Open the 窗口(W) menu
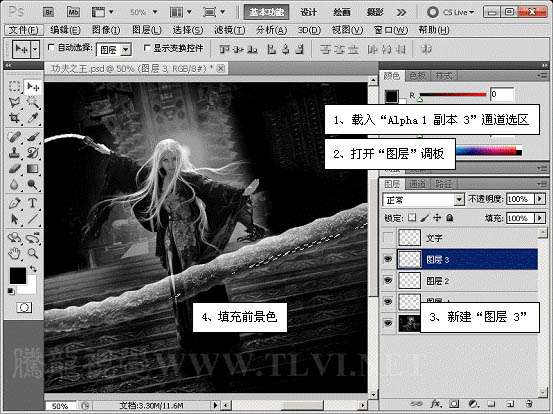The image size is (553, 414). (x=391, y=30)
